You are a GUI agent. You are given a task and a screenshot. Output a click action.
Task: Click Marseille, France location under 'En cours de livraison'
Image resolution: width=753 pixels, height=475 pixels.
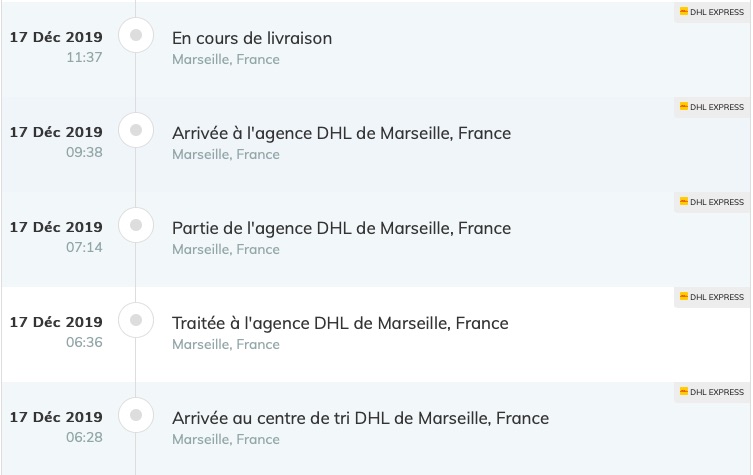coord(226,60)
